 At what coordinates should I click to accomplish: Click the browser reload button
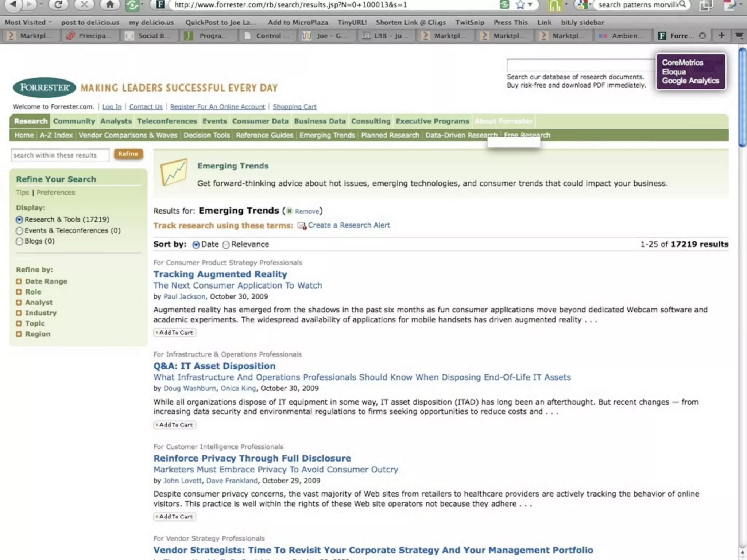click(58, 4)
